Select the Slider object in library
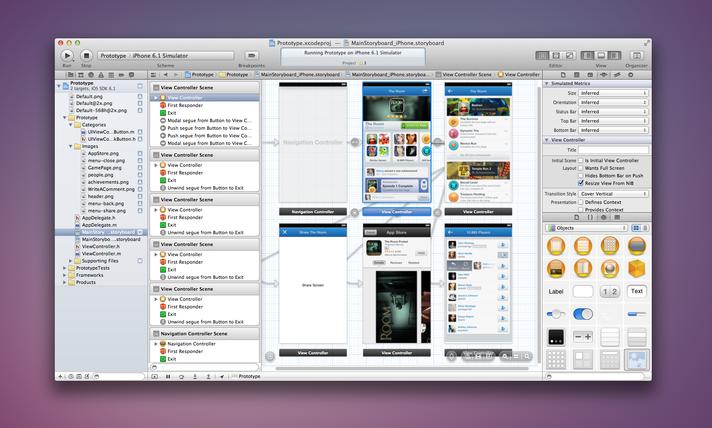 (x=556, y=314)
